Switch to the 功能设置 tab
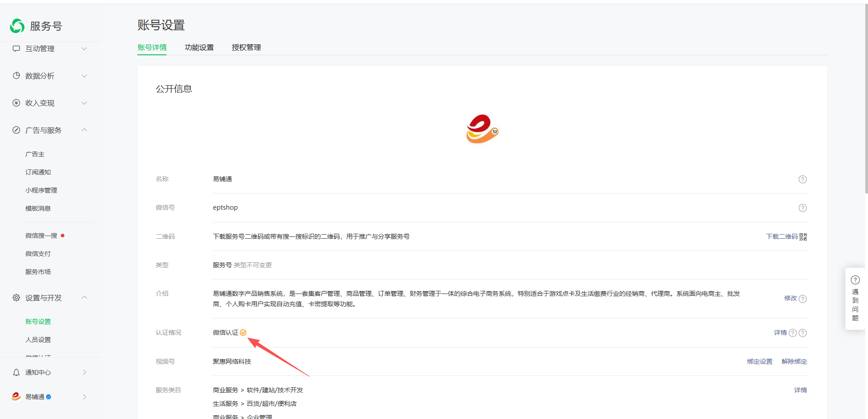This screenshot has width=868, height=419. (199, 48)
